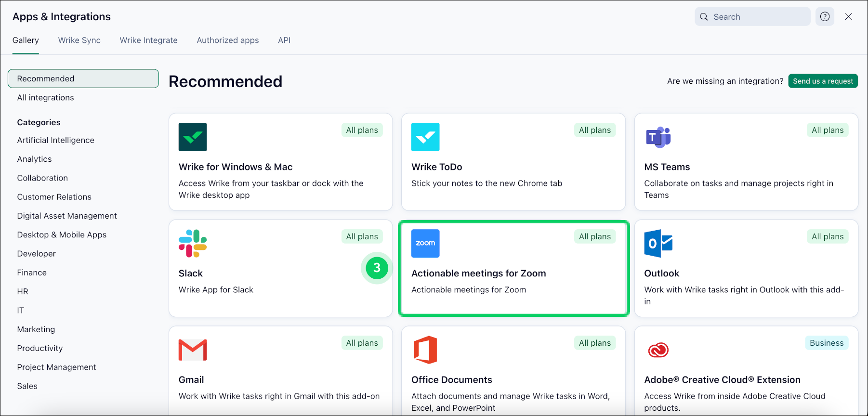Open the Outlook icon
The height and width of the screenshot is (416, 868).
pos(658,244)
